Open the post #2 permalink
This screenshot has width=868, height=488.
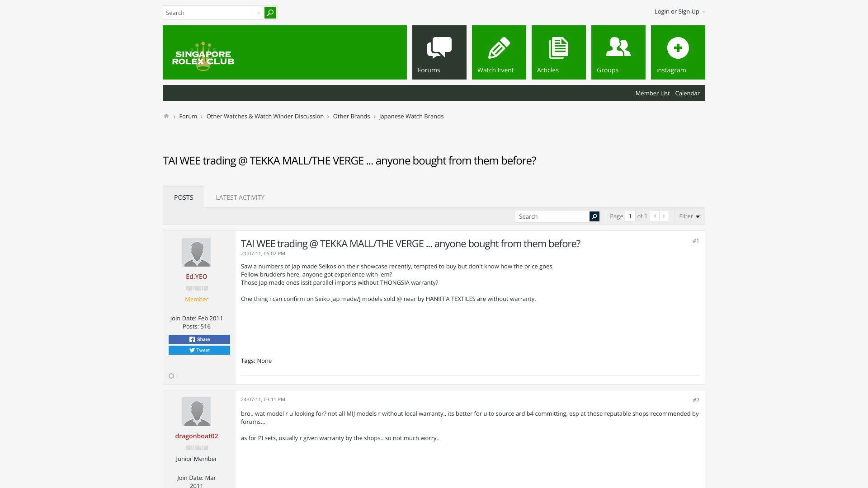tap(696, 400)
